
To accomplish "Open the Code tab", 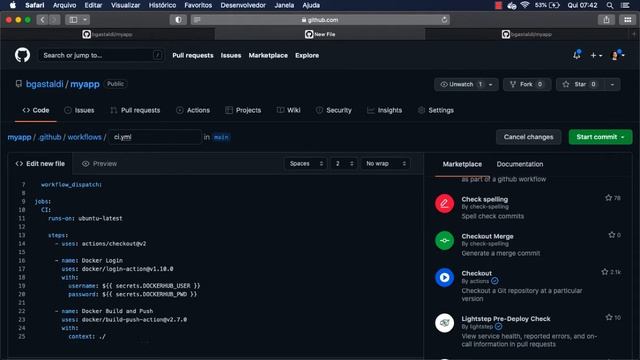I will 36,110.
